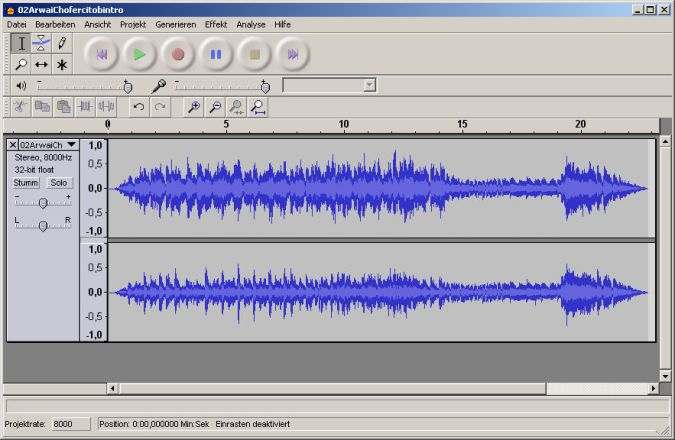The width and height of the screenshot is (675, 440).
Task: Open the Datei menu
Action: [16, 25]
